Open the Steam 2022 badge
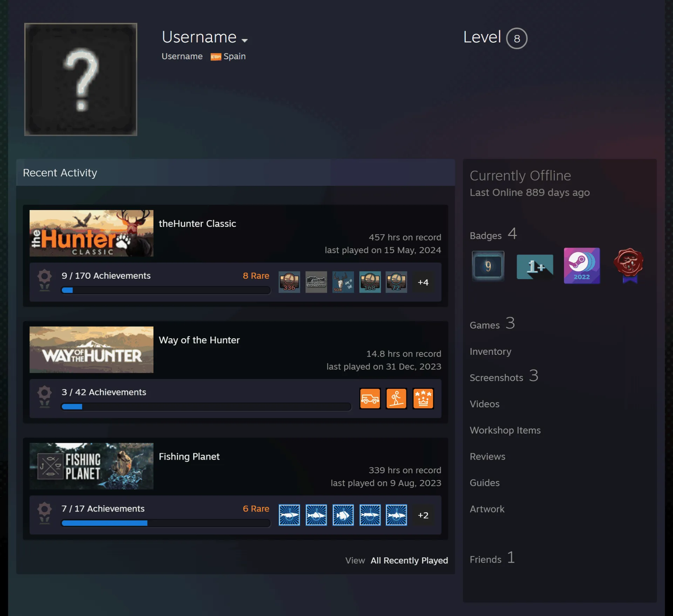 (x=582, y=266)
